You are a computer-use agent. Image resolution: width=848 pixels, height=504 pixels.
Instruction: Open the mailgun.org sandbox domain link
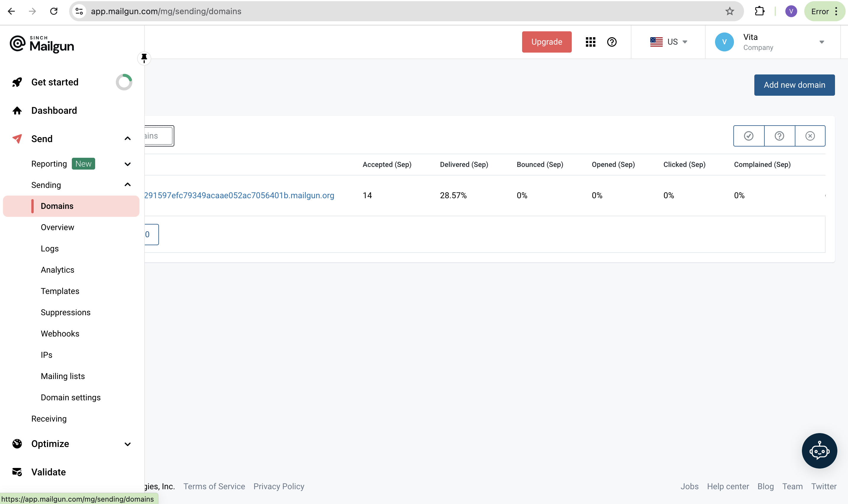[x=239, y=195]
